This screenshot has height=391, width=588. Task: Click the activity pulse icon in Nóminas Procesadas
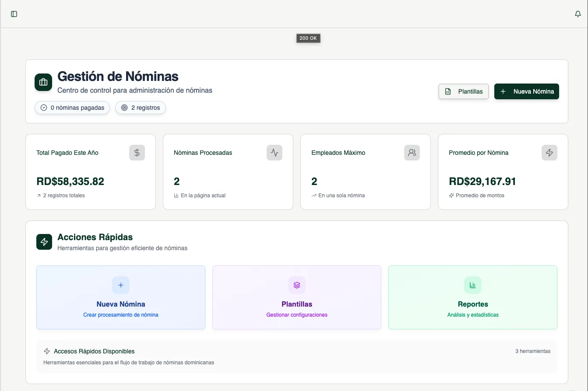(x=275, y=153)
